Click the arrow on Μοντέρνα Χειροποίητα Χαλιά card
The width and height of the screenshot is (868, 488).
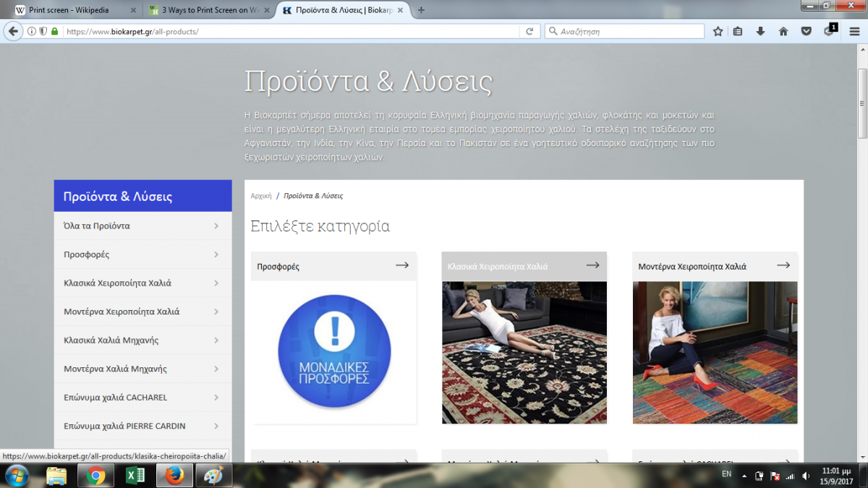point(783,265)
